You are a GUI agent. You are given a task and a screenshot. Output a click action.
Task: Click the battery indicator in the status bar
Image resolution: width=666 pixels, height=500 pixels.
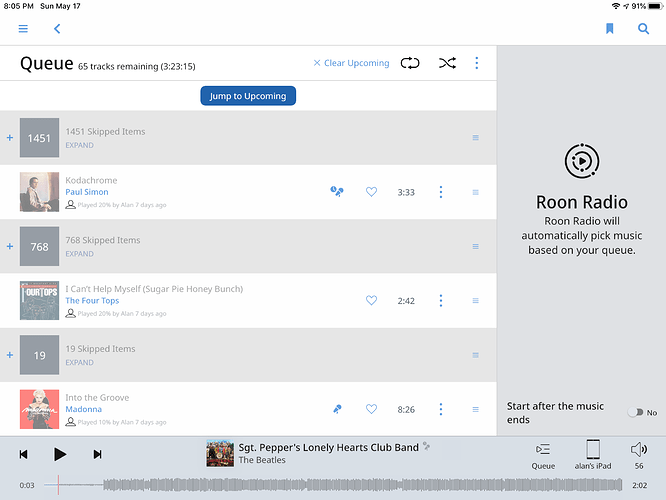656,6
